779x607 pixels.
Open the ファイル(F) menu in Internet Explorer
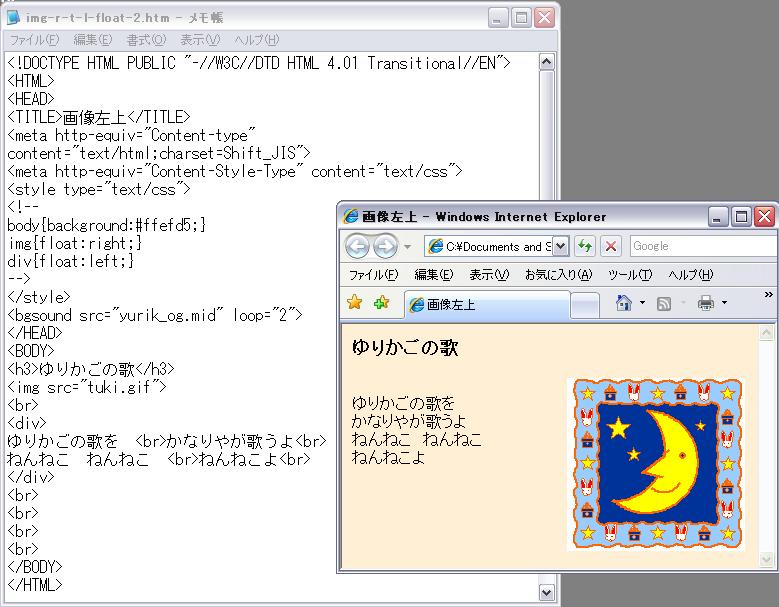[374, 275]
